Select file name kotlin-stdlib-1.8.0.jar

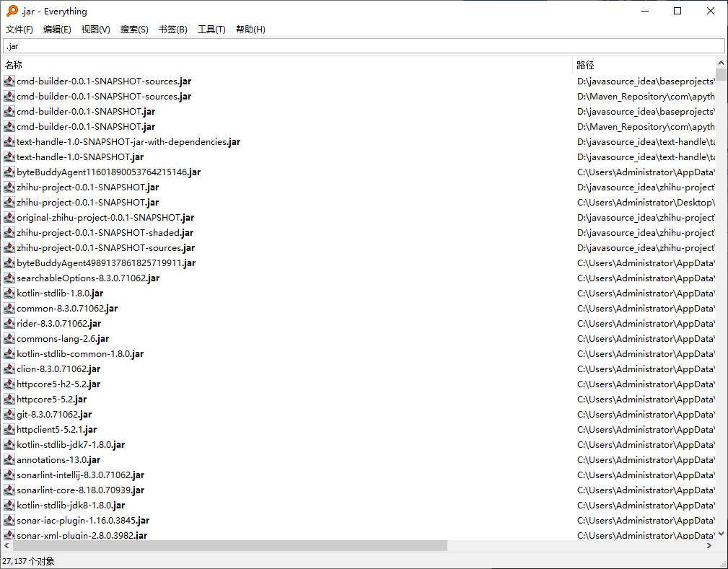60,293
